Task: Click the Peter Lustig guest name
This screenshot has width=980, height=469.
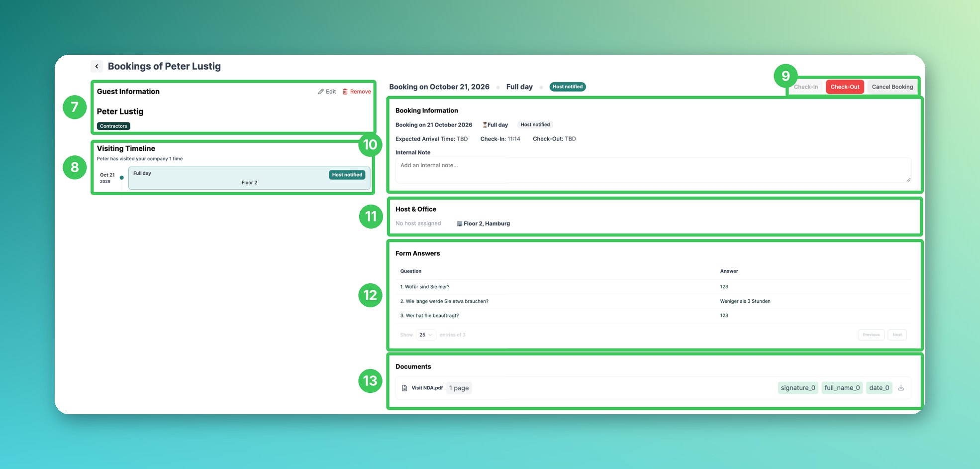Action: pos(120,112)
